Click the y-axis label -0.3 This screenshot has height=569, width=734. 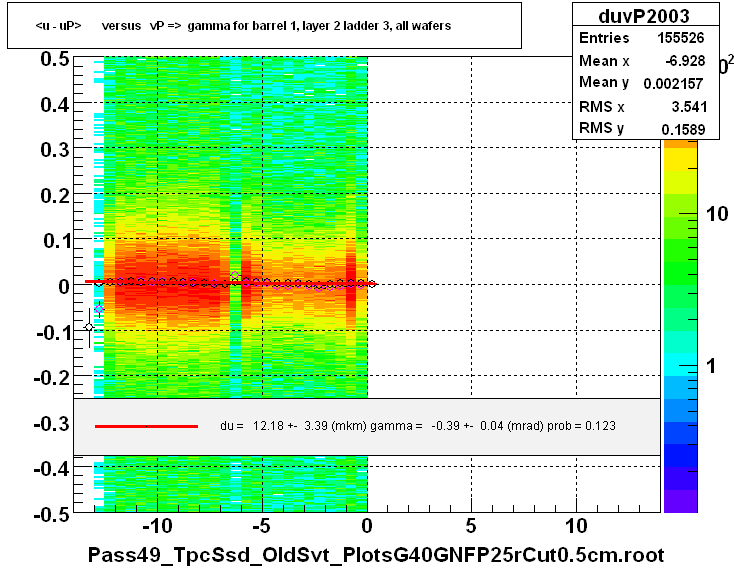click(x=51, y=424)
